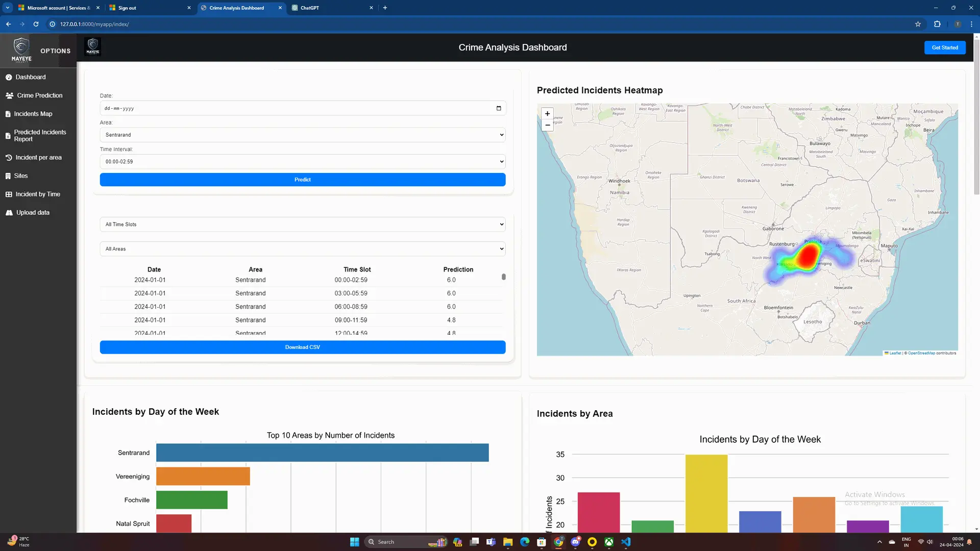Click the Get Started button
Image resolution: width=980 pixels, height=551 pixels.
pyautogui.click(x=945, y=47)
